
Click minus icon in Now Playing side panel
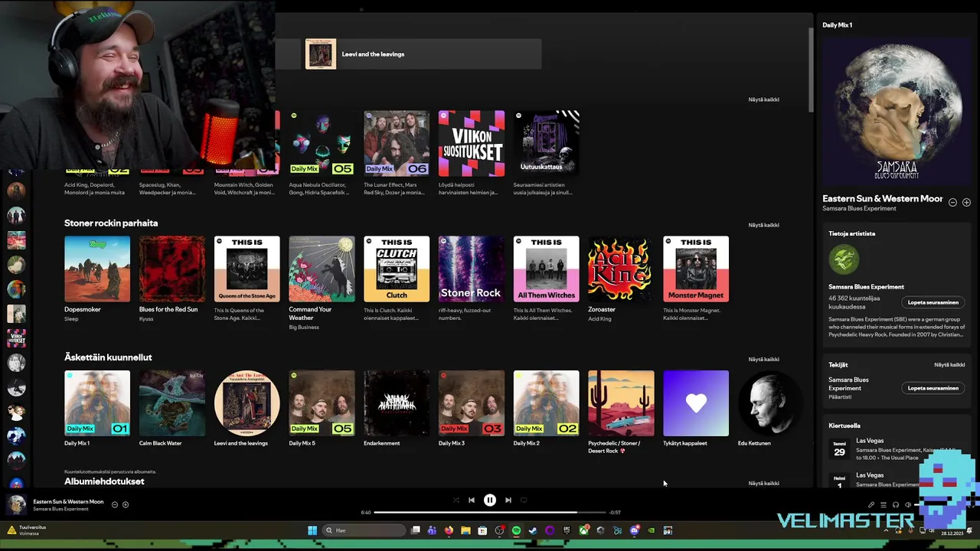click(952, 203)
